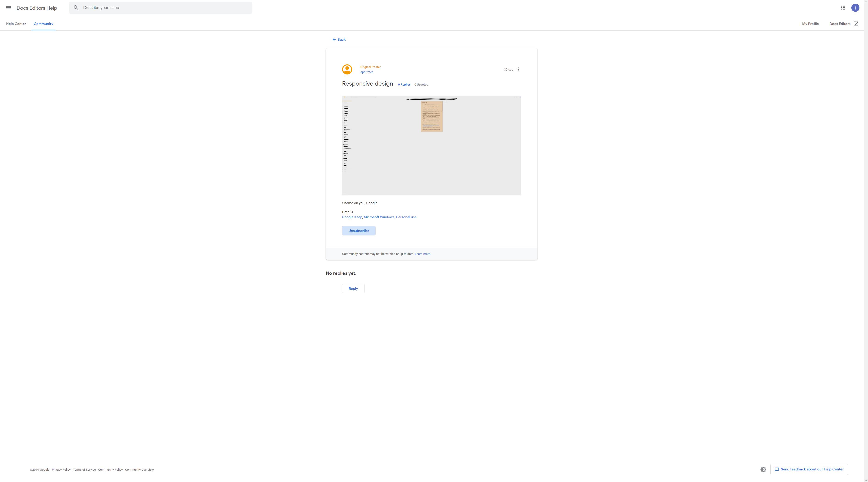Image resolution: width=868 pixels, height=482 pixels.
Task: Open the hamburger main menu
Action: (8, 8)
